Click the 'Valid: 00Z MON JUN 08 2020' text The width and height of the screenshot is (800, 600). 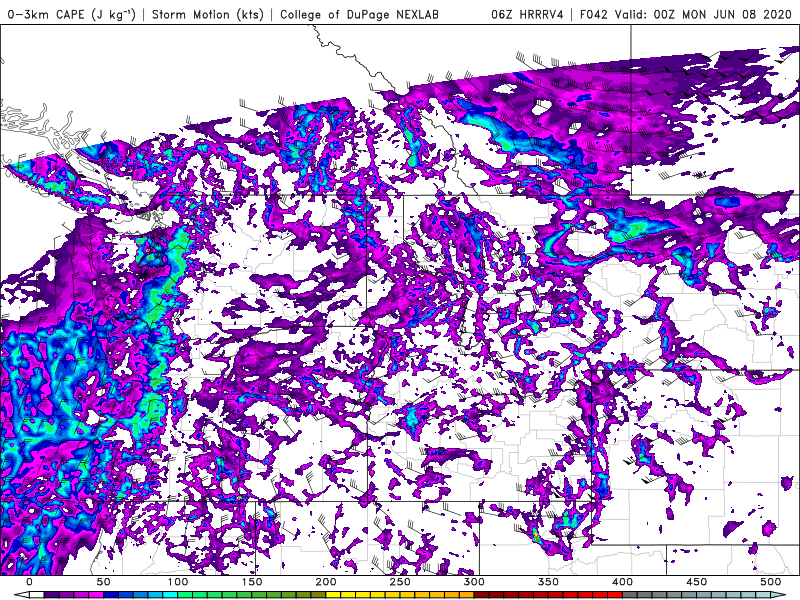click(x=704, y=14)
